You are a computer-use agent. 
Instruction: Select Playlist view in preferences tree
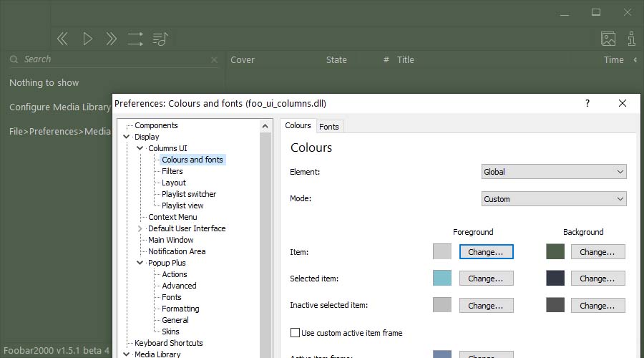click(x=182, y=205)
